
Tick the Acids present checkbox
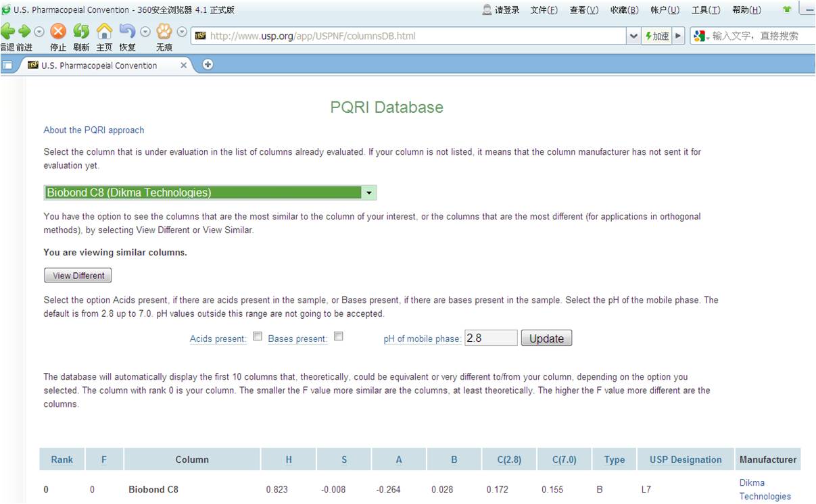(258, 336)
